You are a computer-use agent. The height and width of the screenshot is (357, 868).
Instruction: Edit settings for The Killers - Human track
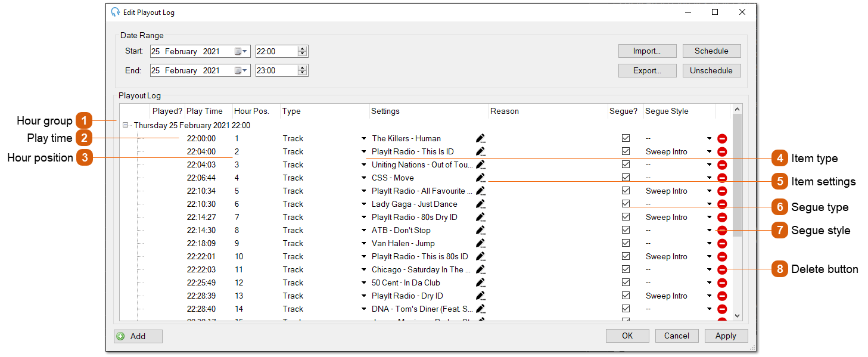click(x=480, y=138)
